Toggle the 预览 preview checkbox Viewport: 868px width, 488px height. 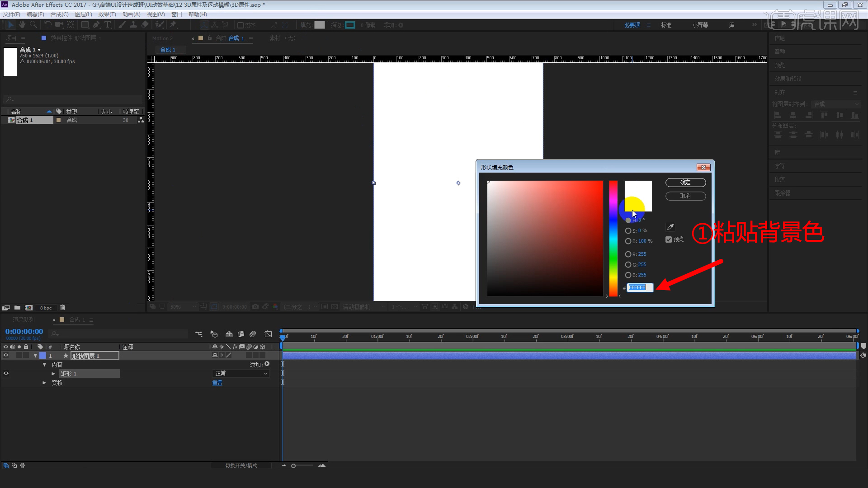click(669, 239)
